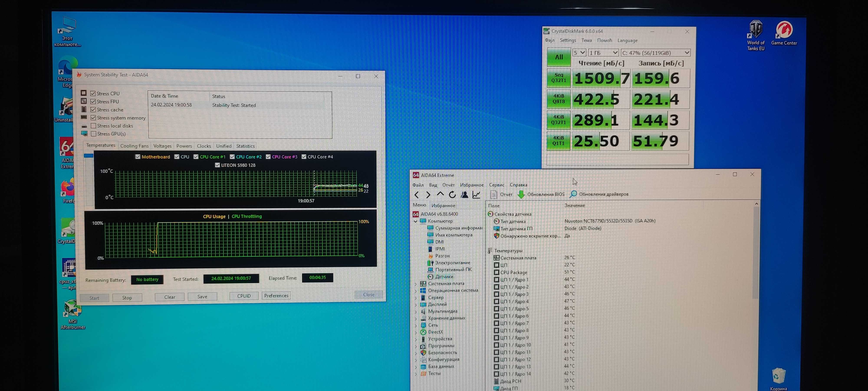Switch to the Statistics tab
The image size is (868, 391).
pyautogui.click(x=245, y=146)
